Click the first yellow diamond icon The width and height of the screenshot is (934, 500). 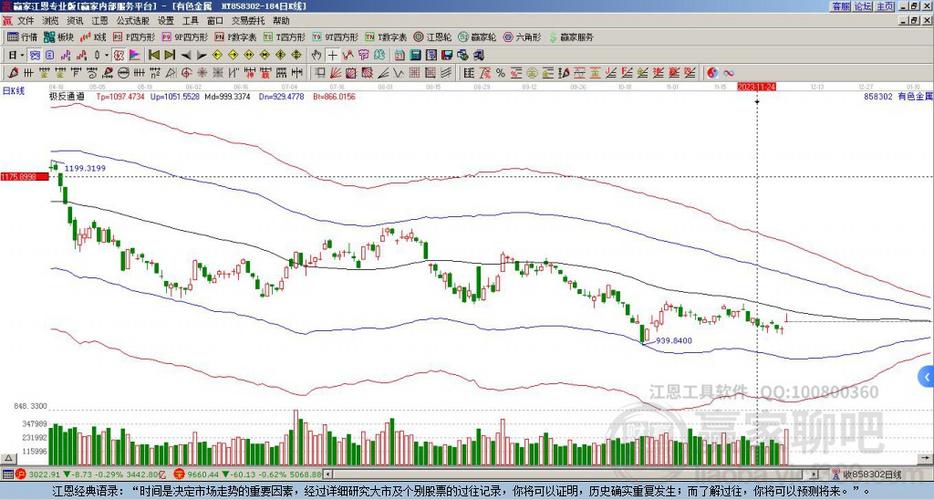click(x=217, y=55)
